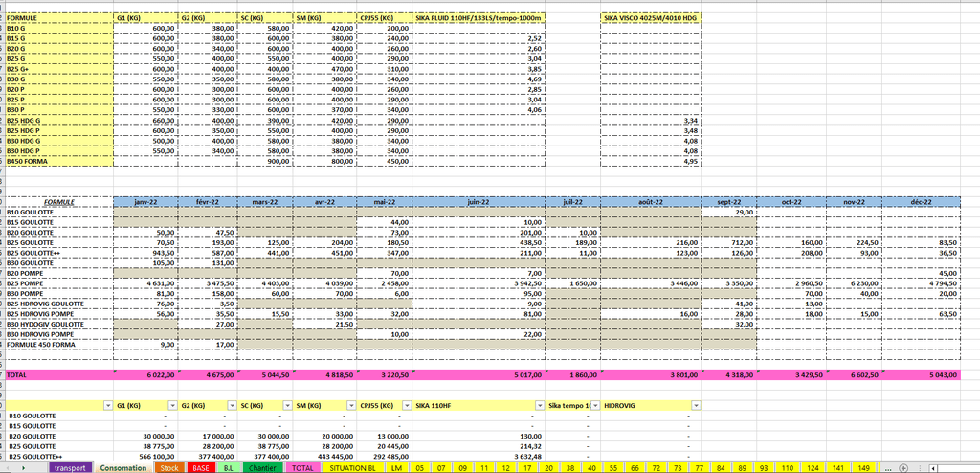Screen dimensions: 980x473
Task: Open sheet tab 05
Action: point(419,468)
